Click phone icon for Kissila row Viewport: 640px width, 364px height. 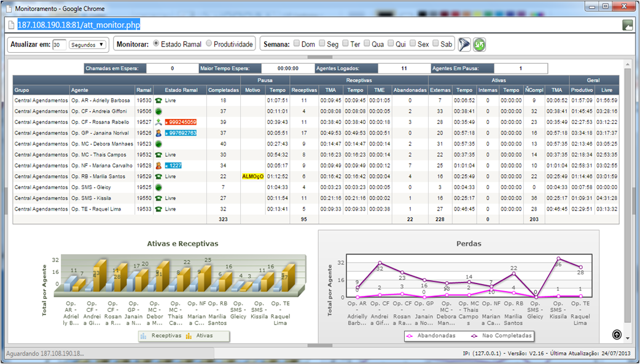pyautogui.click(x=159, y=198)
